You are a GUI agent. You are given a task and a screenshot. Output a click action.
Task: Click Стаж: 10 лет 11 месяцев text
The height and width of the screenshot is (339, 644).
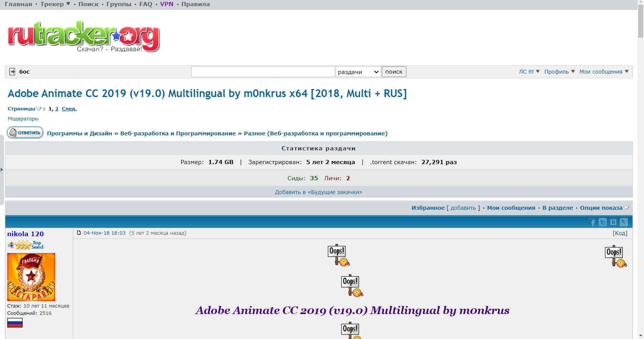(x=38, y=306)
